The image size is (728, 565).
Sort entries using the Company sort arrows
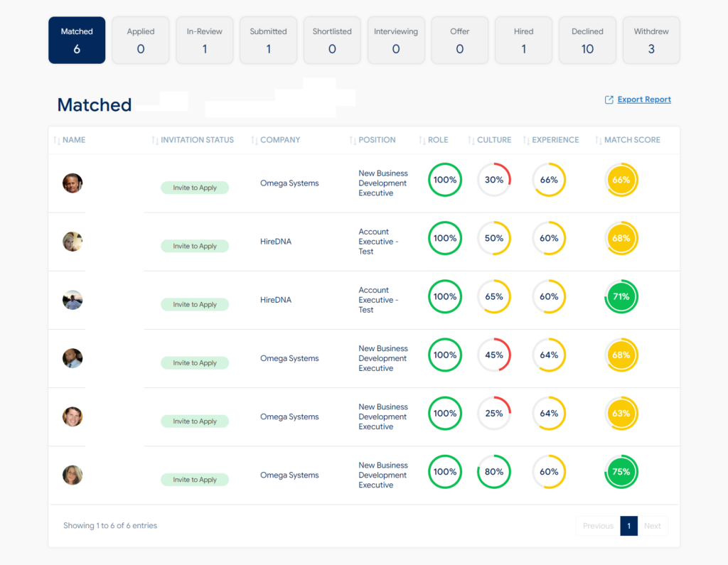point(255,140)
